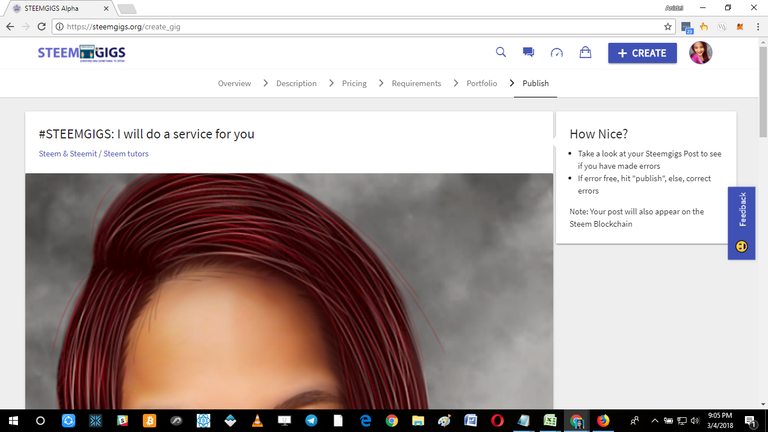View site information icon in address bar
Viewport: 768px width, 432px height.
click(59, 27)
